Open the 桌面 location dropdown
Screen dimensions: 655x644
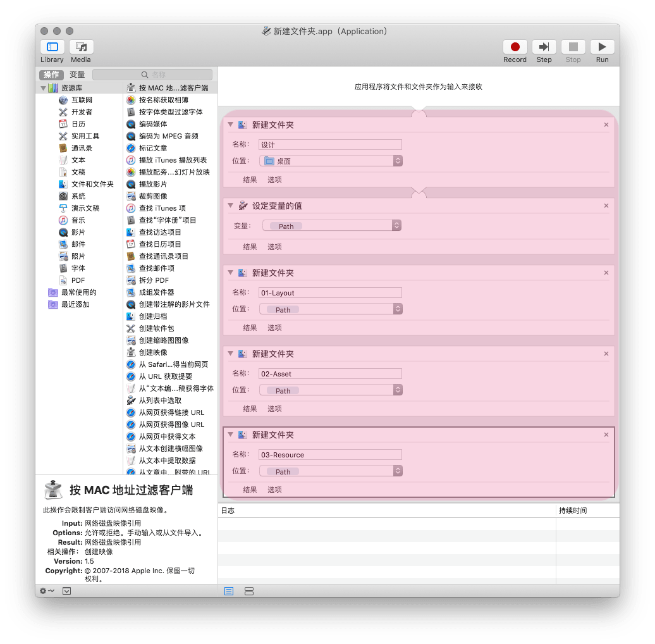(331, 161)
